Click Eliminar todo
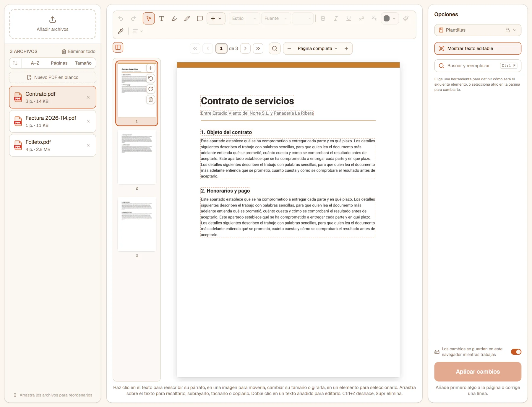 (x=79, y=51)
